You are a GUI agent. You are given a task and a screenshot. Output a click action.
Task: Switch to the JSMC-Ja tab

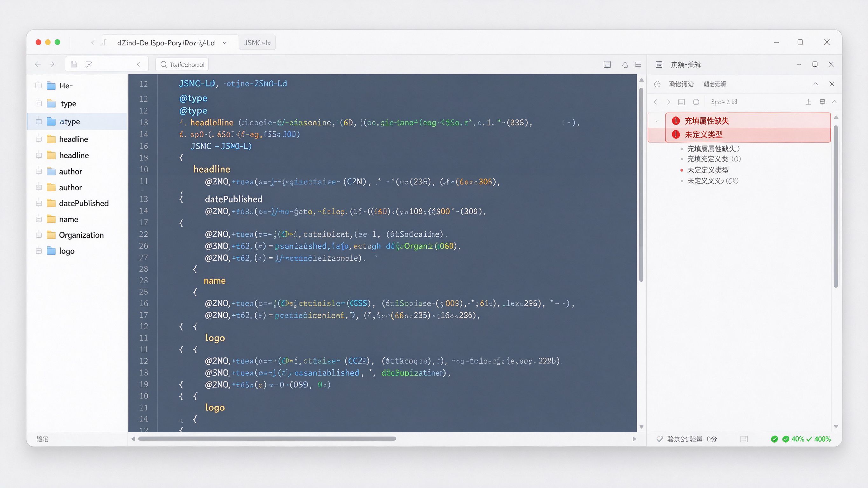click(x=257, y=43)
